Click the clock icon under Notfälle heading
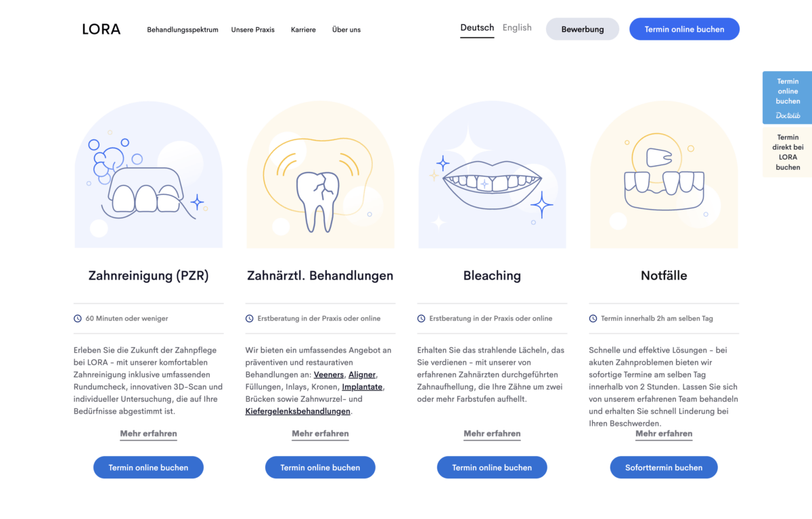 pyautogui.click(x=593, y=318)
